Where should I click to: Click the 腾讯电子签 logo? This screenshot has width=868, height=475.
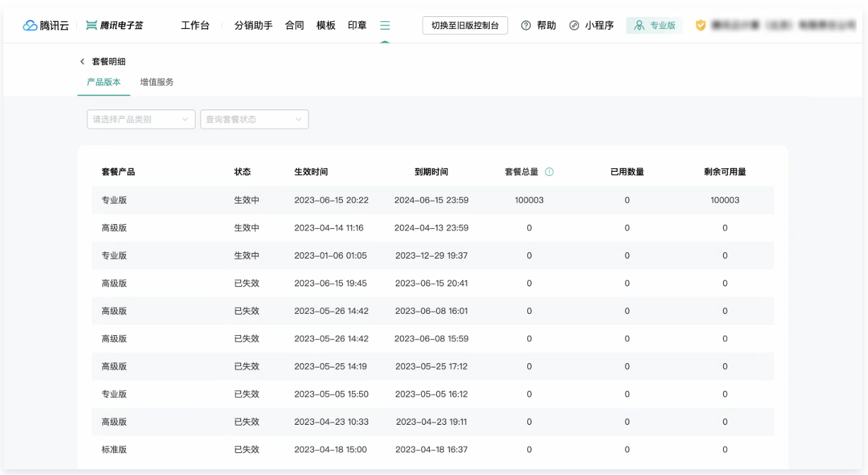coord(115,25)
